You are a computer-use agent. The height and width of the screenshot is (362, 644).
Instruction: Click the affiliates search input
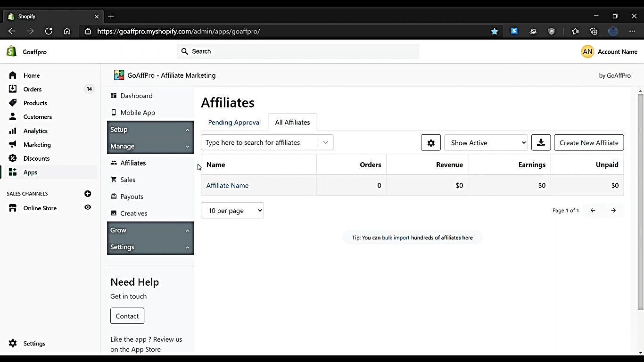pyautogui.click(x=259, y=142)
